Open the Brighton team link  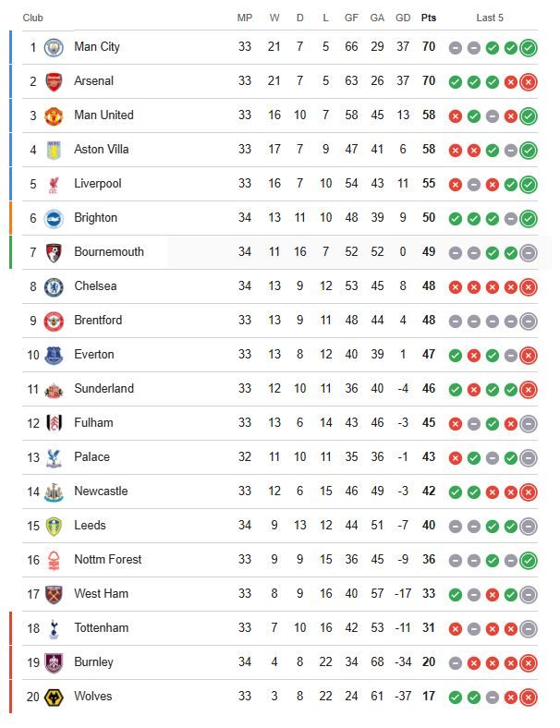pyautogui.click(x=95, y=218)
